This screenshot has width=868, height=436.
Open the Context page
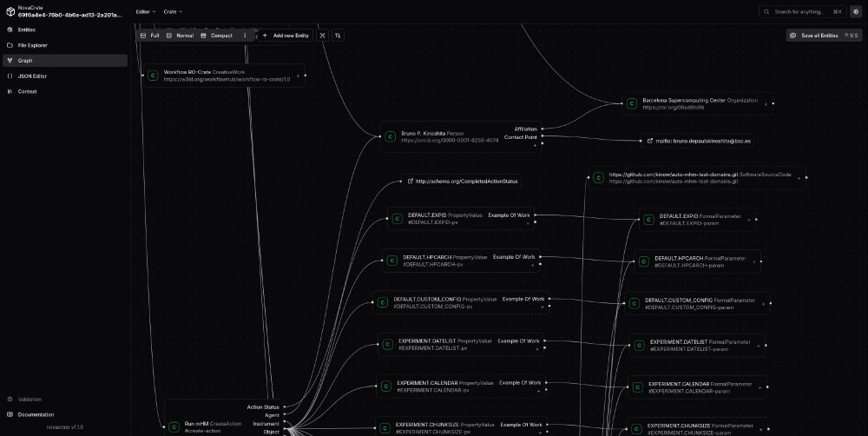[65, 91]
